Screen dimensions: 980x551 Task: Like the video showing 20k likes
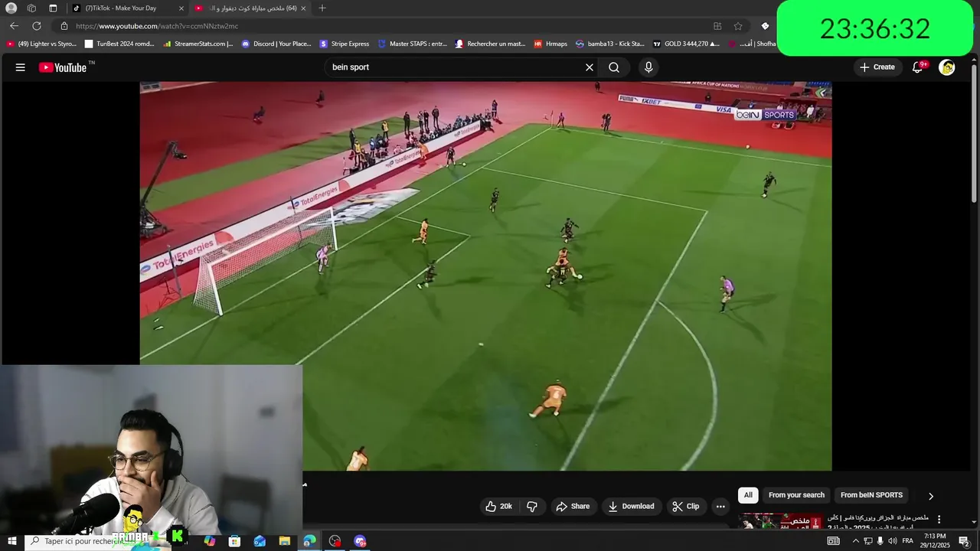tap(498, 506)
